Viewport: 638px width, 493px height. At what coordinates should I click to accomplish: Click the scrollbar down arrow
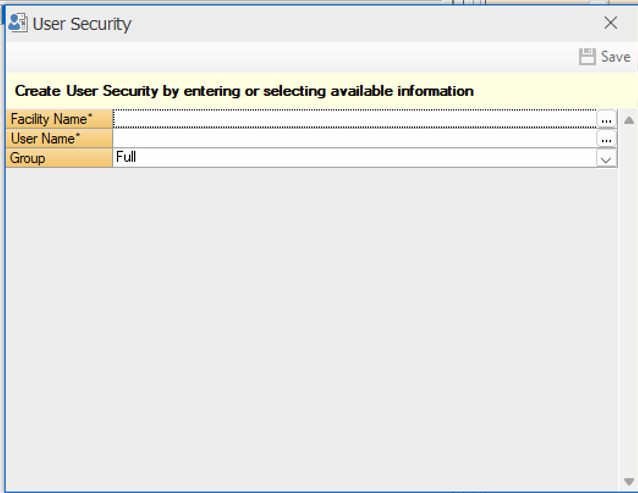[x=629, y=482]
